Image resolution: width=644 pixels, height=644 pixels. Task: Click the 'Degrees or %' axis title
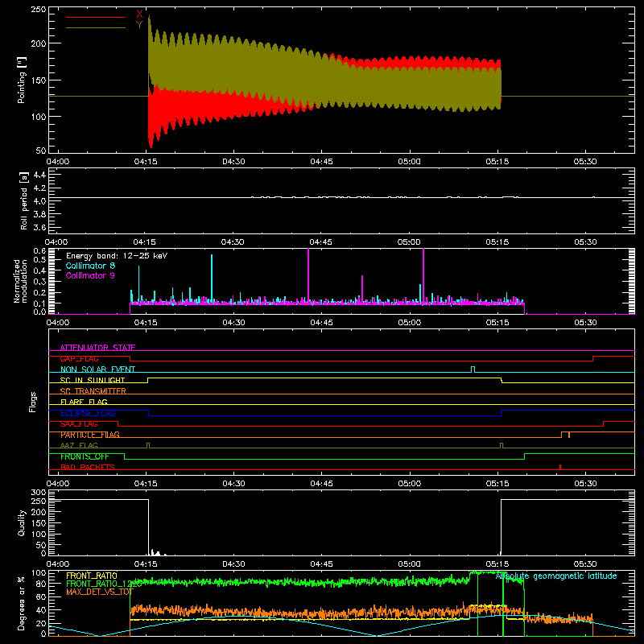[22, 603]
